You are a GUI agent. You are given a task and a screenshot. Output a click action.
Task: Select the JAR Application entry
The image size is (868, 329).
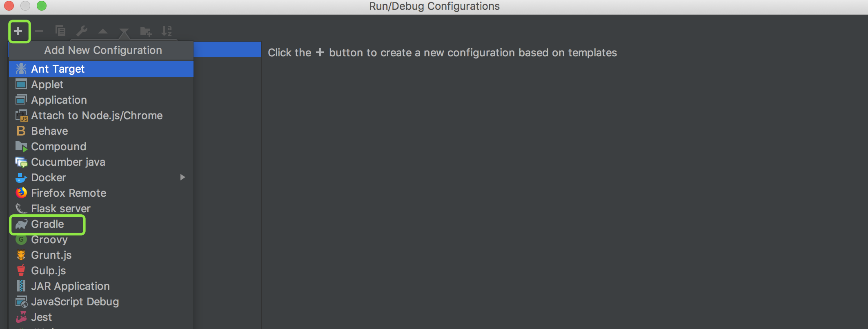pyautogui.click(x=70, y=286)
